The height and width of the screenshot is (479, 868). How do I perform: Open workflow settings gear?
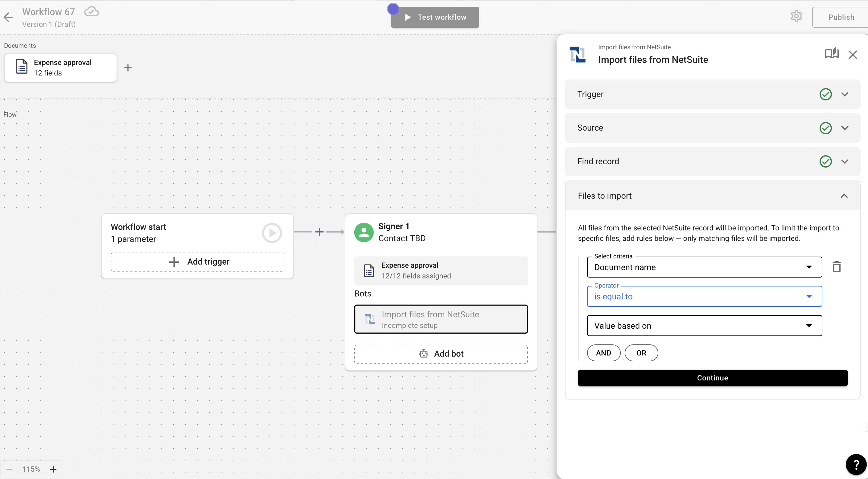(796, 17)
